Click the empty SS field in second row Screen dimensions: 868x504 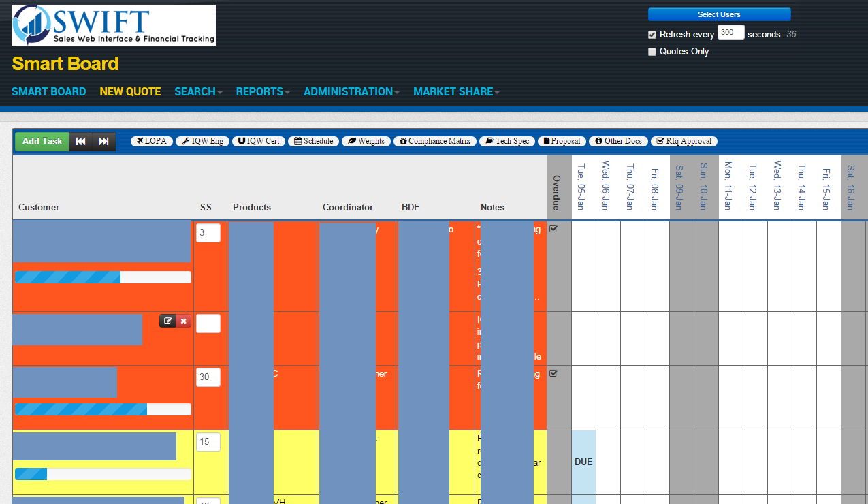(x=208, y=324)
